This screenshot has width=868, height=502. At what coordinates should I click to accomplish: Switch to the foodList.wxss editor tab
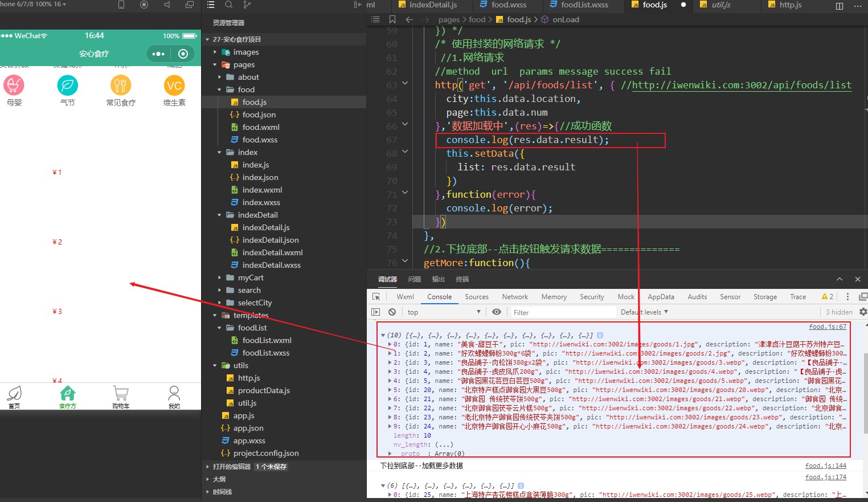tap(579, 5)
